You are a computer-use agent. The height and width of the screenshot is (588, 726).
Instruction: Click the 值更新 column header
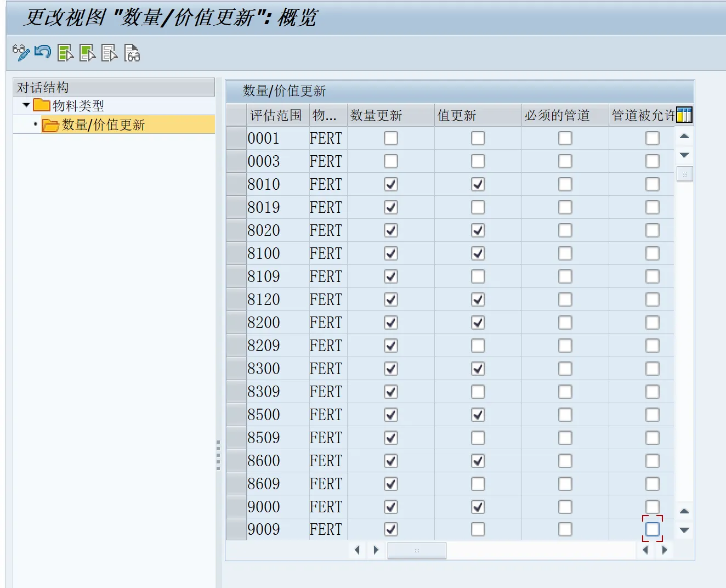click(x=477, y=115)
